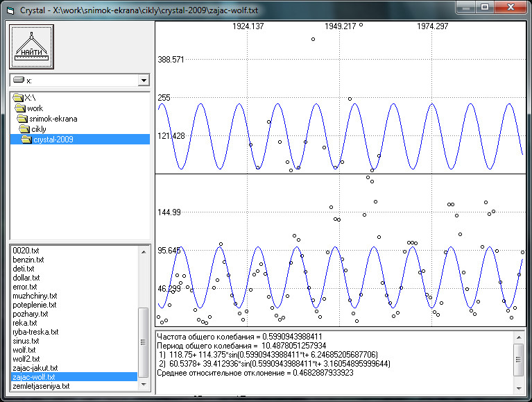This screenshot has height=402, width=532.
Task: Open the cikly folder
Action: tap(38, 129)
